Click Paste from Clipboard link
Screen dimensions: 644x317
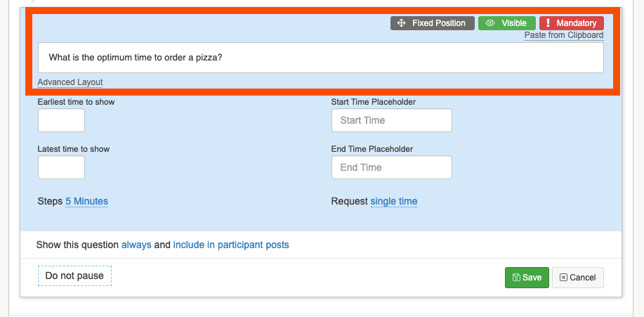(563, 35)
